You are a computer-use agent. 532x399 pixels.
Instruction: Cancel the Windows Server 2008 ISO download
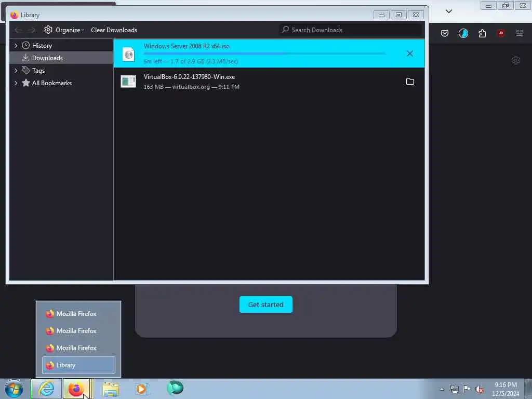click(x=410, y=54)
